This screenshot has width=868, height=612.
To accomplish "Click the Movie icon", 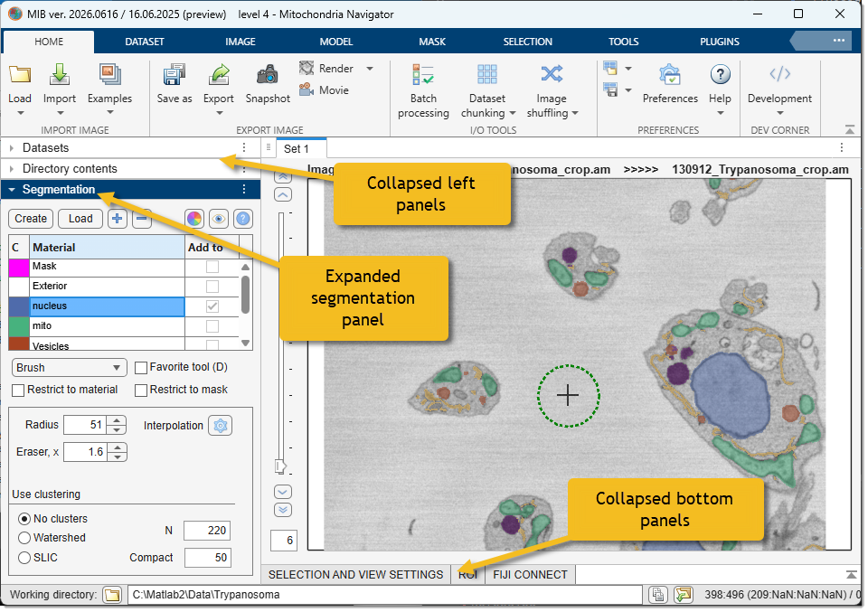I will 307,89.
